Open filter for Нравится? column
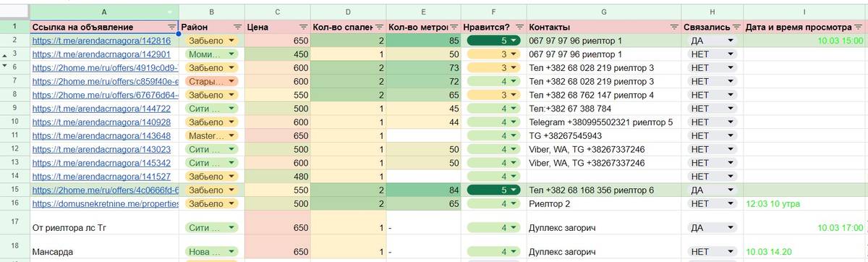Image resolution: width=868 pixels, height=262 pixels. 519,26
